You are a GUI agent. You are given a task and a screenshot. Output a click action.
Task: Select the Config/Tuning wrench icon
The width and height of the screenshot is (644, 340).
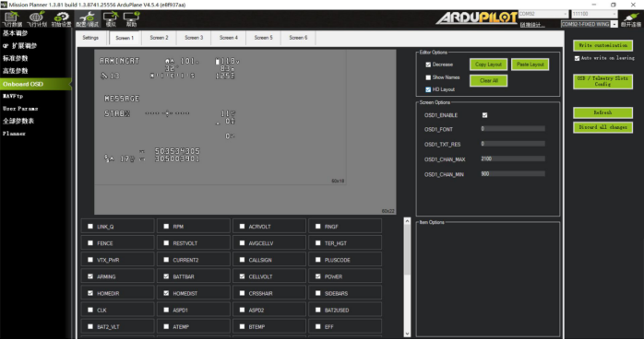click(x=87, y=18)
